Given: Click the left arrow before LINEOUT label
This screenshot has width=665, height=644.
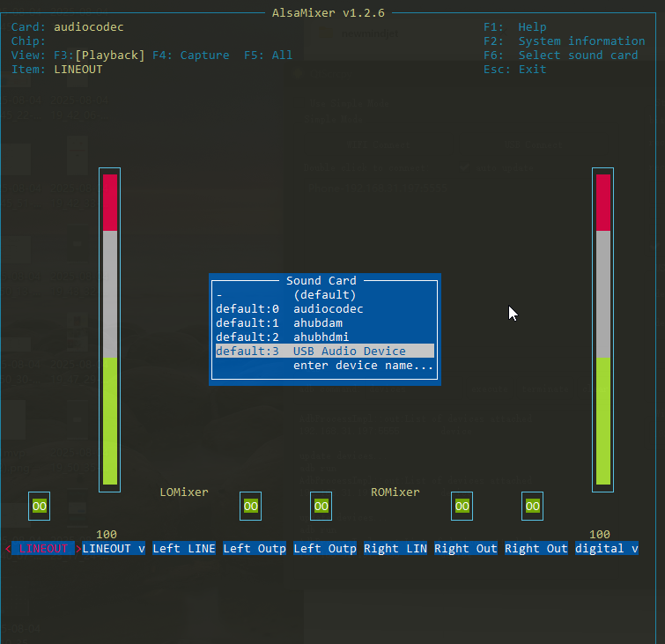Looking at the screenshot, I should pyautogui.click(x=8, y=549).
